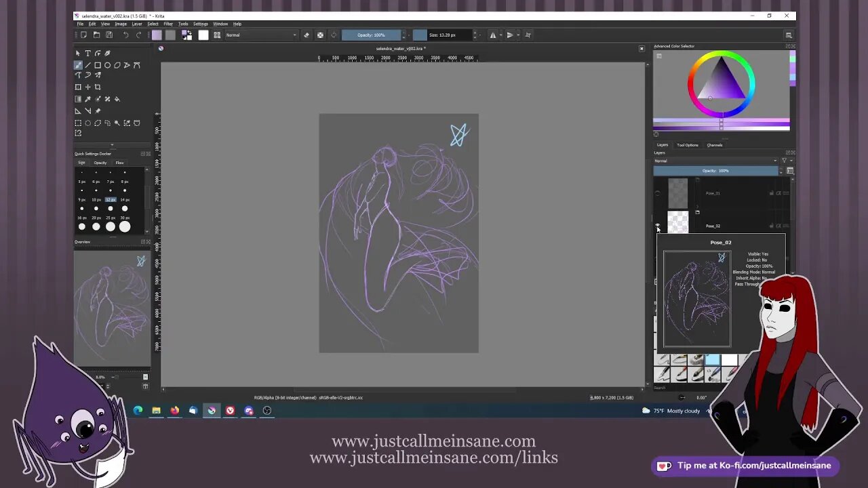Select the Move tool
The width and height of the screenshot is (868, 488).
coord(87,87)
